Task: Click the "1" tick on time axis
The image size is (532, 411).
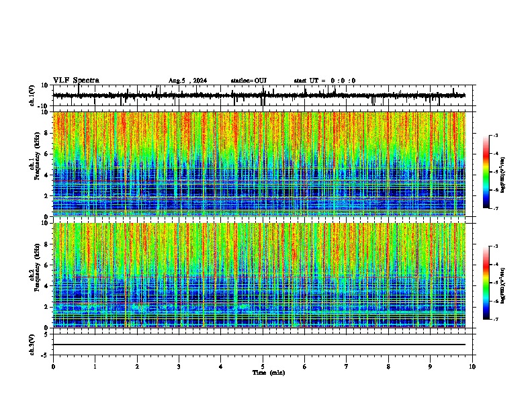Action: click(95, 367)
